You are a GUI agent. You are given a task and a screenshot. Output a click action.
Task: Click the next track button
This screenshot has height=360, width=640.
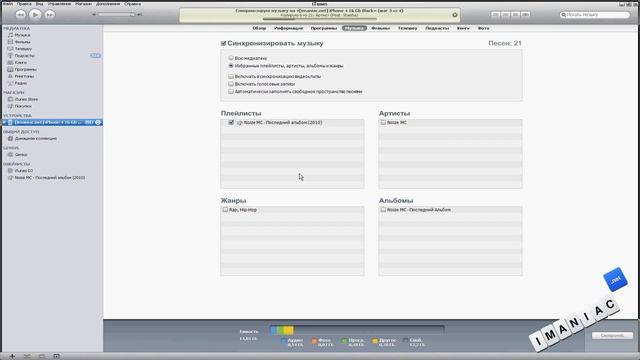point(50,15)
